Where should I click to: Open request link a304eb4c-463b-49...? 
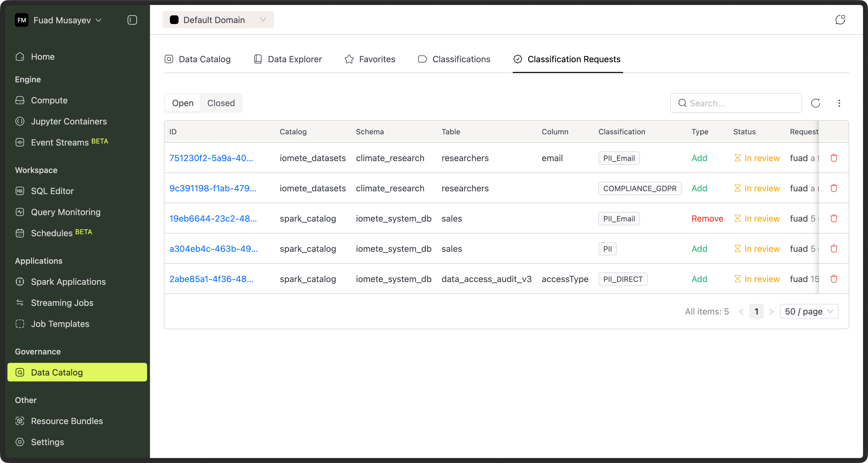point(213,249)
